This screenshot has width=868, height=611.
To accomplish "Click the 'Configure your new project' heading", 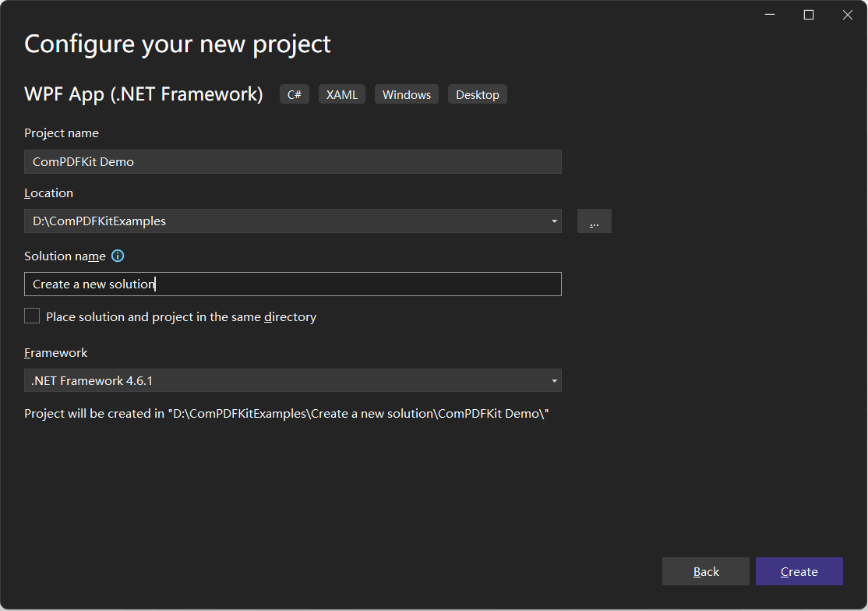I will pyautogui.click(x=177, y=44).
